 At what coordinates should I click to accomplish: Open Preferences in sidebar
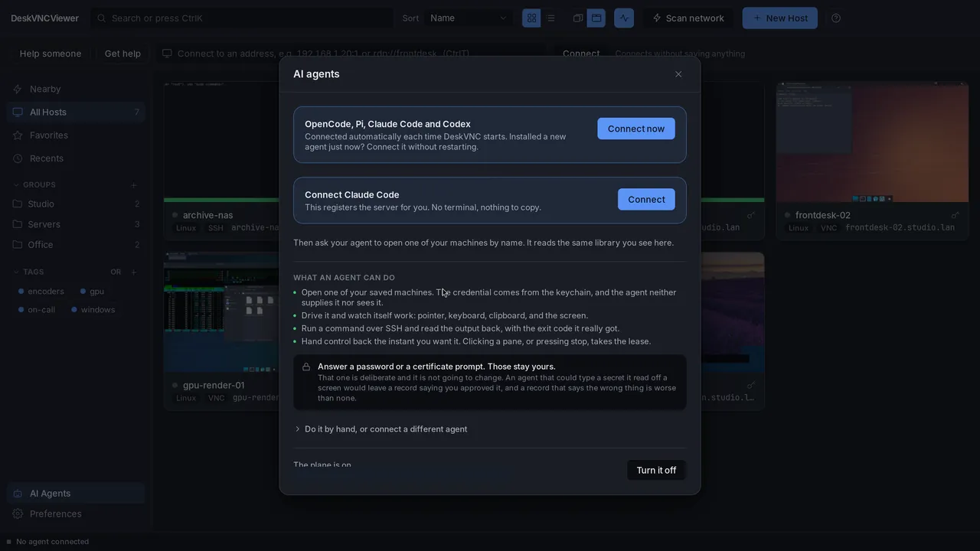click(x=76, y=514)
